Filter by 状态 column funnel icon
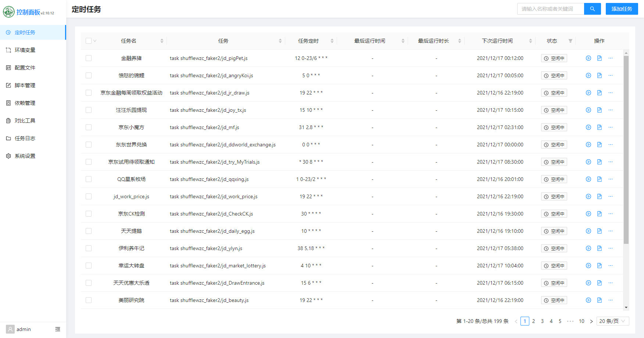 (x=570, y=41)
